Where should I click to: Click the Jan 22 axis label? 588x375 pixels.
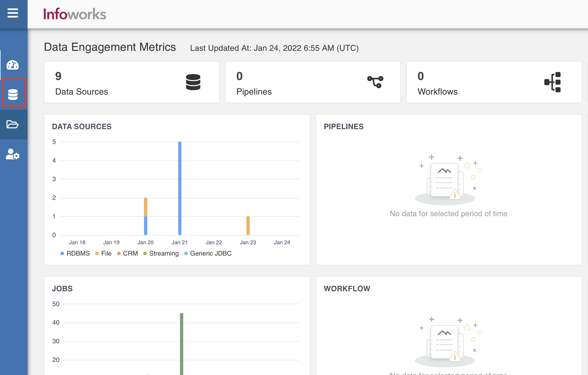[214, 242]
